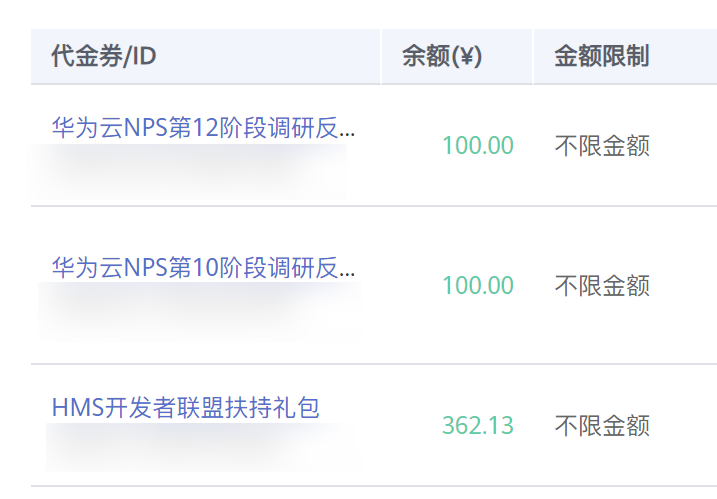Image resolution: width=717 pixels, height=499 pixels.
Task: Open the HMS开发者联盟扶持礼包 voucher link
Action: click(x=185, y=407)
